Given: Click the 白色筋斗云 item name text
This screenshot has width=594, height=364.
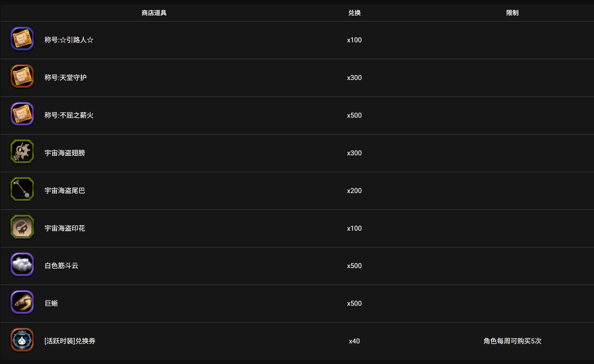Looking at the screenshot, I should pyautogui.click(x=61, y=266).
